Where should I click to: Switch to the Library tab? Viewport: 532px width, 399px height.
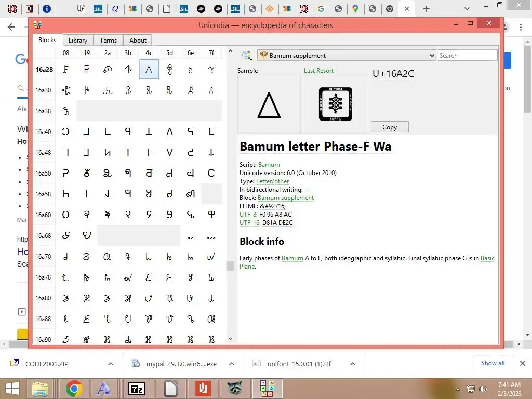[x=78, y=41]
